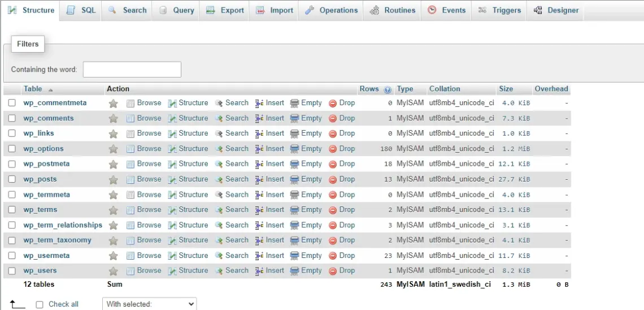The image size is (644, 310).
Task: Click the Browse icon in wp_options row
Action: [130, 149]
